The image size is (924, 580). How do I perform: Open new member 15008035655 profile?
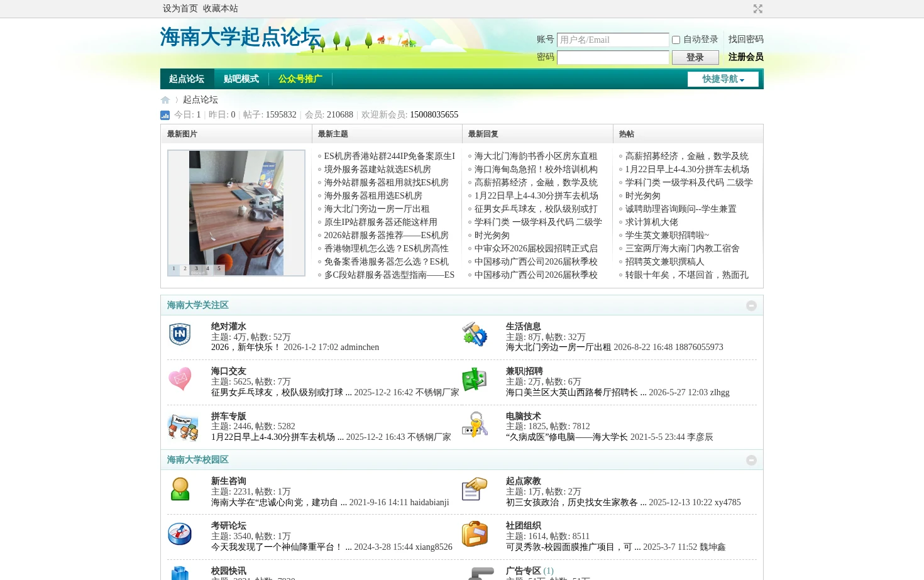coord(434,115)
